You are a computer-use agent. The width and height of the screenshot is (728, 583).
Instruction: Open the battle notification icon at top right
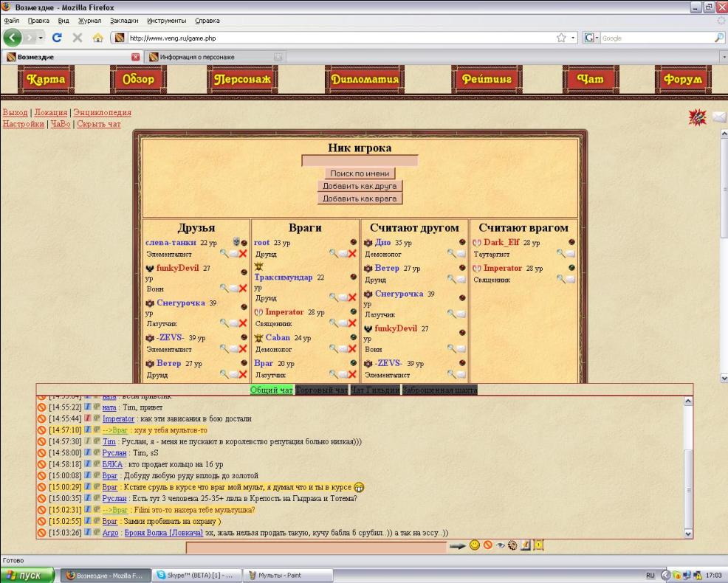pos(697,117)
